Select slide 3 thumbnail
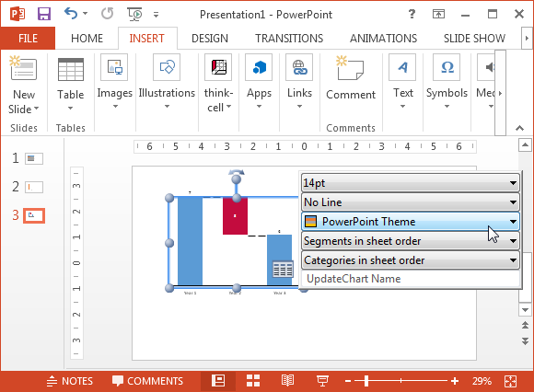 click(34, 215)
